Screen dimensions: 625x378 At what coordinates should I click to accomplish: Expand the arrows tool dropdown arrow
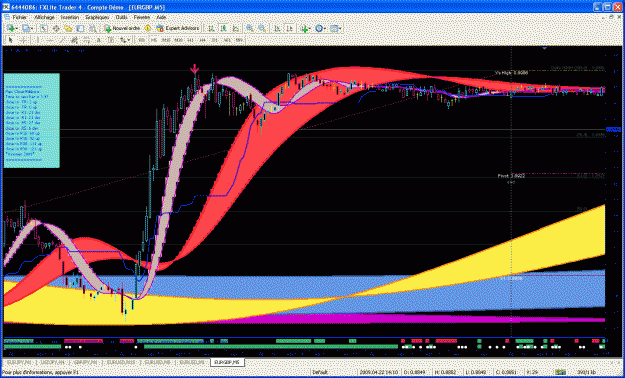pyautogui.click(x=129, y=40)
